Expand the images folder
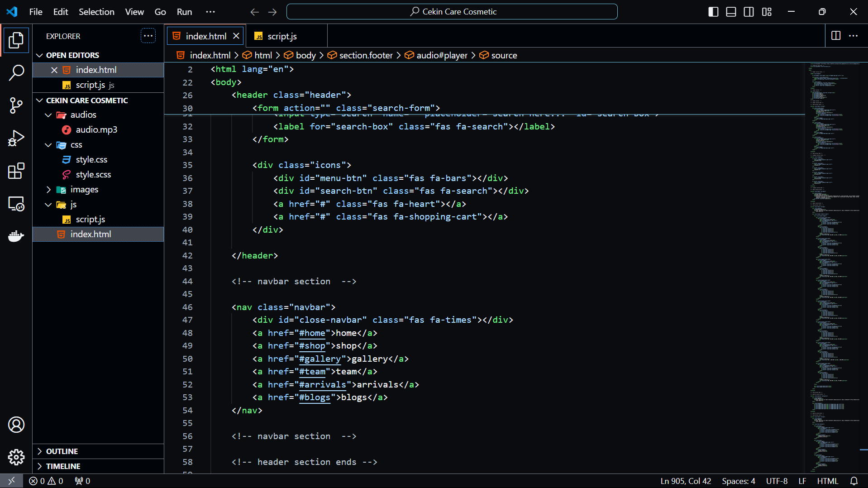The width and height of the screenshot is (868, 488). [98, 189]
